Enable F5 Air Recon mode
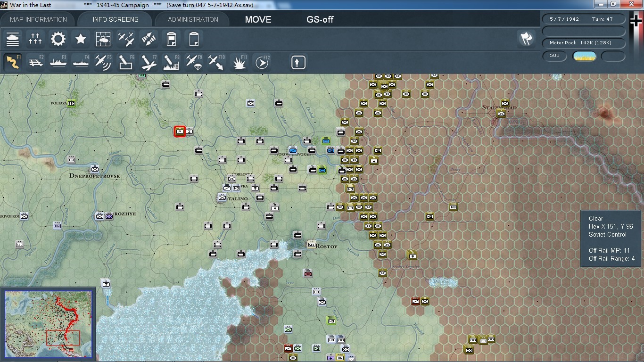This screenshot has height=362, width=644. coord(103,62)
